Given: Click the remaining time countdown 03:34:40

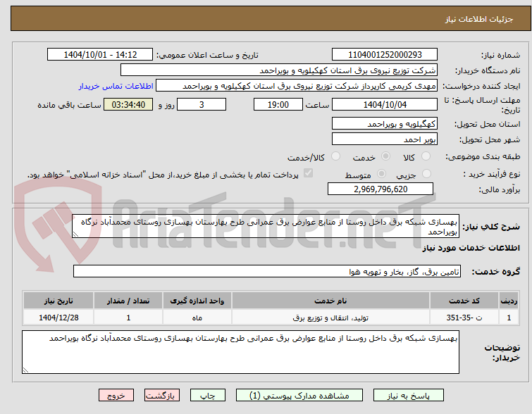Looking at the screenshot, I should point(128,104).
